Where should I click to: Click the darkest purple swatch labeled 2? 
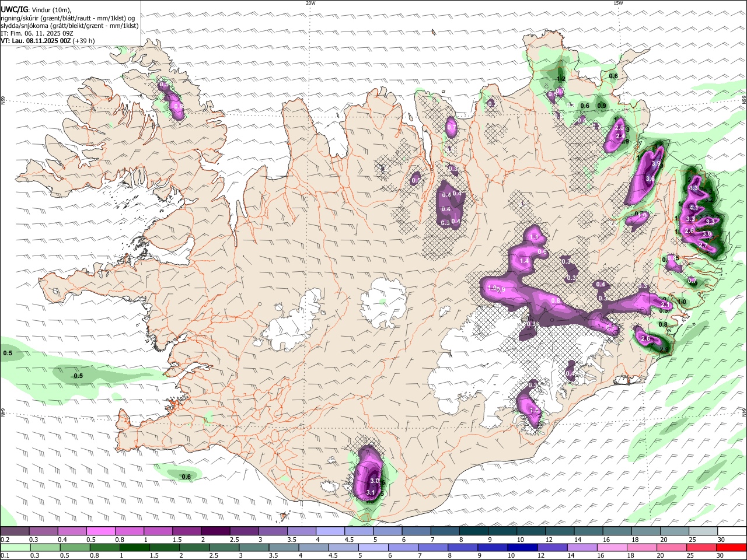tap(215, 531)
